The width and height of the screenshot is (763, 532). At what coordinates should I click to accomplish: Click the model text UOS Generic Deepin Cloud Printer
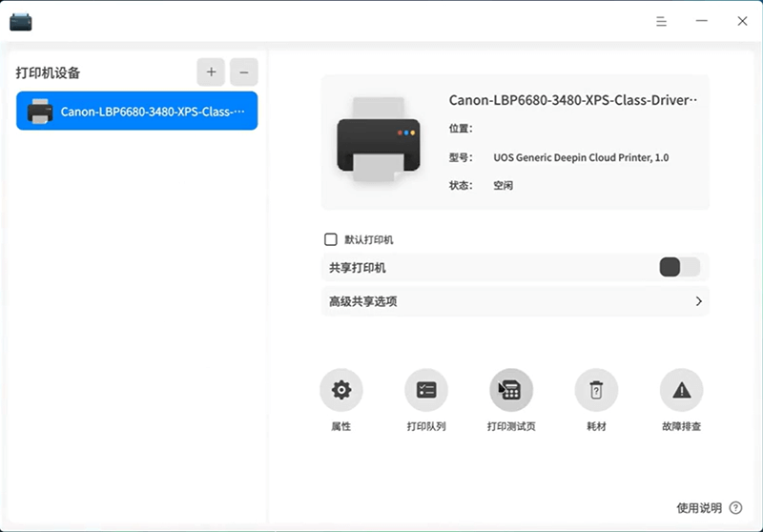(581, 157)
